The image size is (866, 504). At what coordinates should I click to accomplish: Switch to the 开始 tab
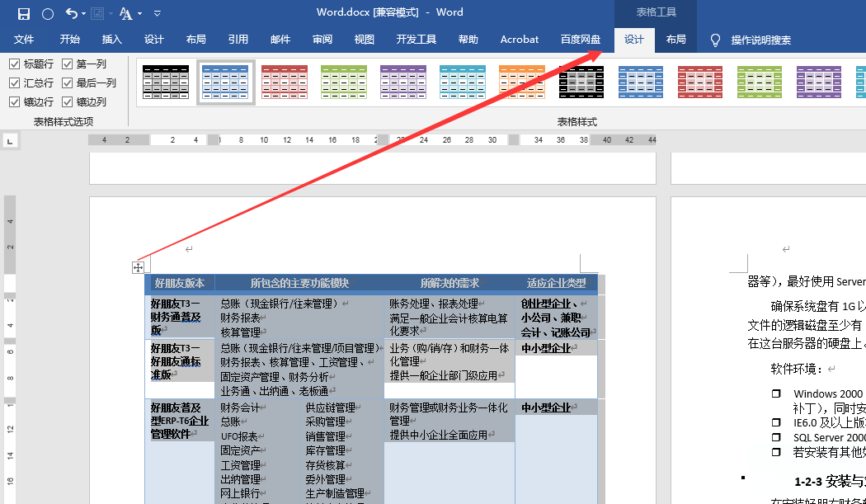70,40
